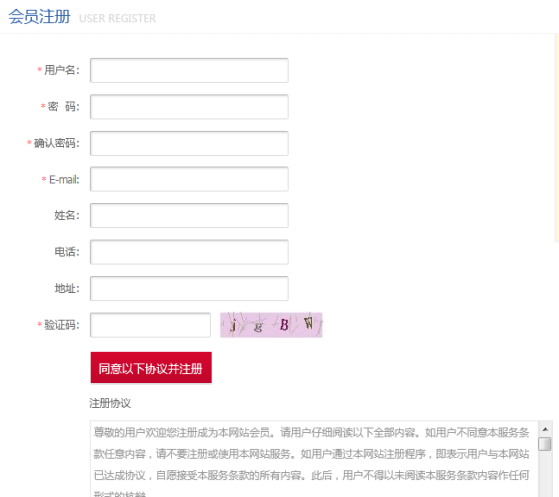Viewport: 559px width, 497px height.
Task: Refresh the captcha image jgBW
Action: pyautogui.click(x=271, y=325)
